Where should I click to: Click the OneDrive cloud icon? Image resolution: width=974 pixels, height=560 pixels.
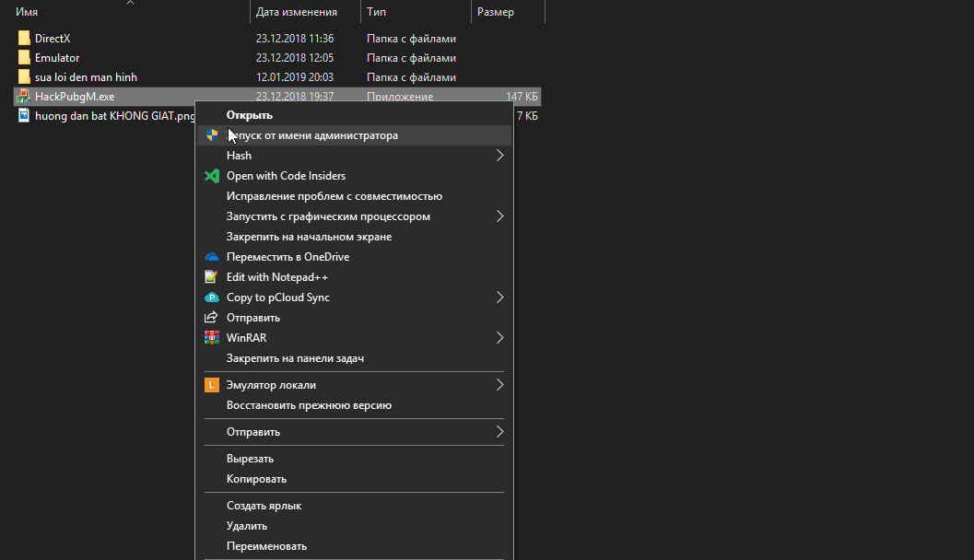pos(212,257)
